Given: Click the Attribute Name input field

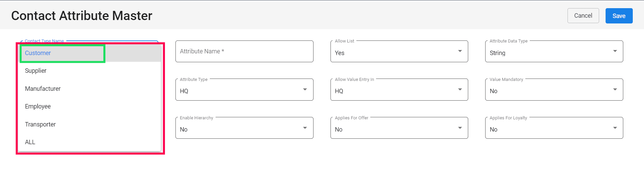Looking at the screenshot, I should coord(244,51).
